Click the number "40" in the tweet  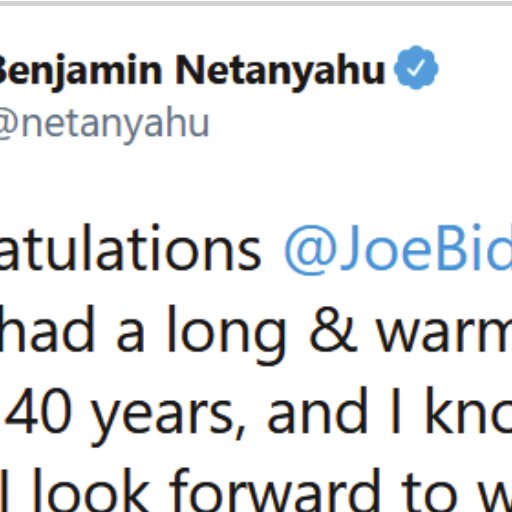[38, 412]
